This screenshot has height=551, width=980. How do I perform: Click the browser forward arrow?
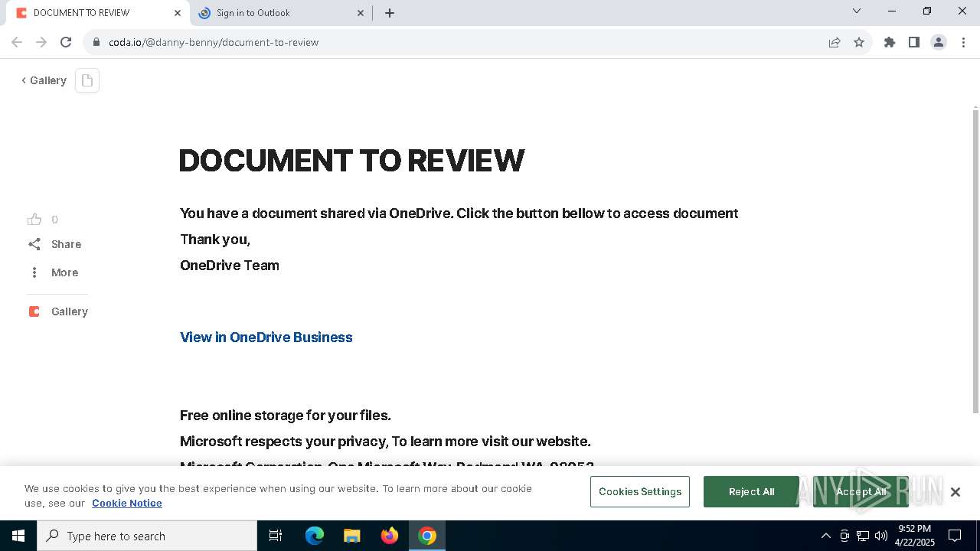[41, 42]
